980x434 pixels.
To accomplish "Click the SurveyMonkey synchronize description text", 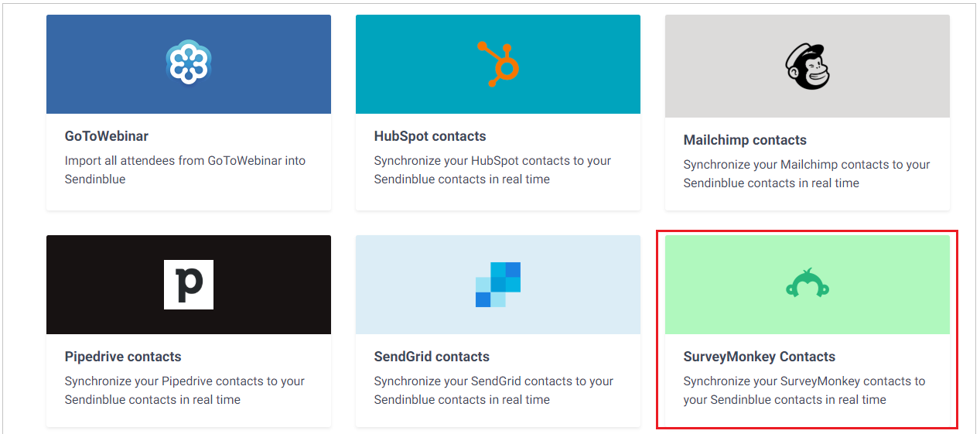I will pyautogui.click(x=804, y=391).
